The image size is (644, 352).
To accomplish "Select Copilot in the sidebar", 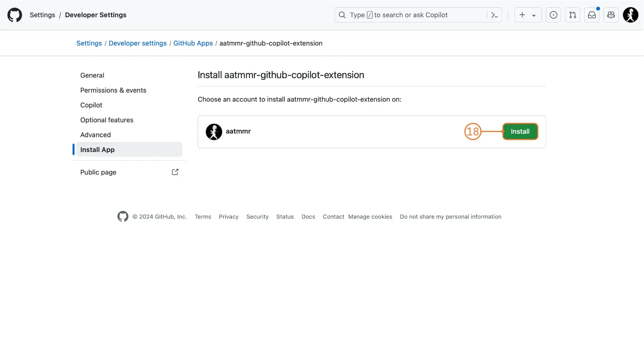I will [x=129, y=105].
